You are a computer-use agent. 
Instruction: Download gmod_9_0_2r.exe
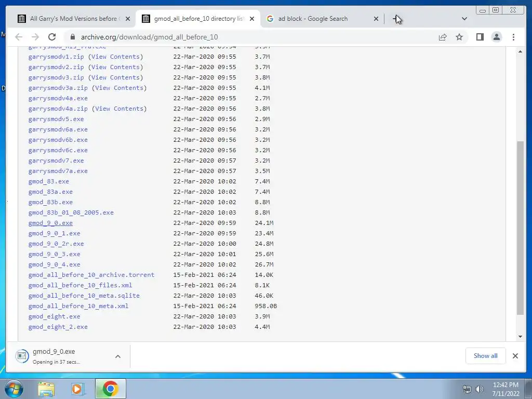(x=56, y=244)
